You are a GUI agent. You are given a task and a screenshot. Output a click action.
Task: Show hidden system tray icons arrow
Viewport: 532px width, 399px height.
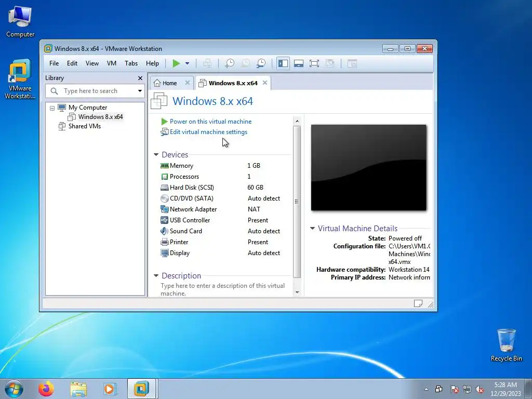coord(426,389)
